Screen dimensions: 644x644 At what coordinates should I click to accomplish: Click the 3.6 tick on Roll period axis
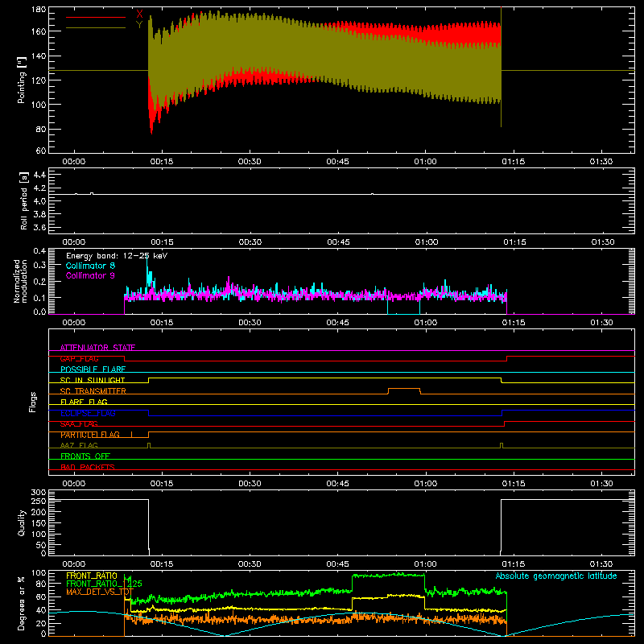pyautogui.click(x=39, y=227)
